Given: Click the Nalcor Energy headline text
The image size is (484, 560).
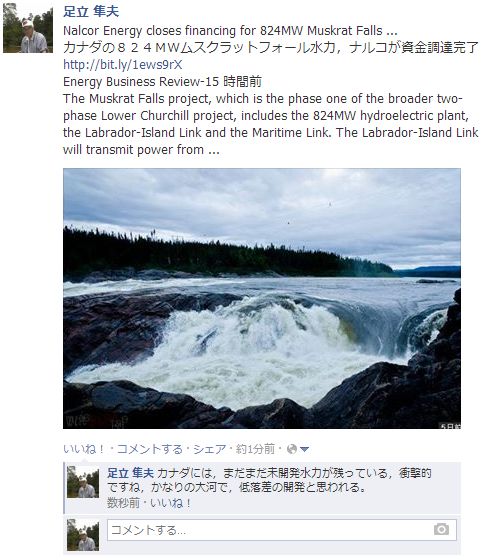Looking at the screenshot, I should pyautogui.click(x=230, y=31).
